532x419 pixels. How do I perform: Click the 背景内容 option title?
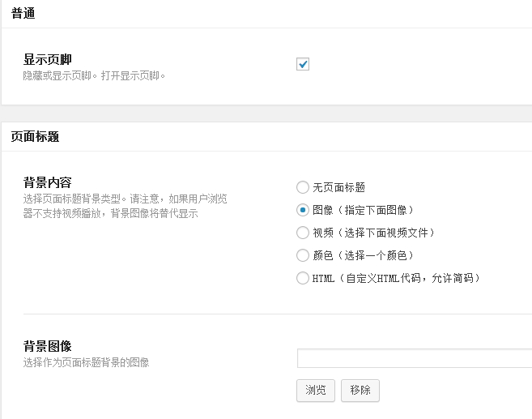pos(48,182)
